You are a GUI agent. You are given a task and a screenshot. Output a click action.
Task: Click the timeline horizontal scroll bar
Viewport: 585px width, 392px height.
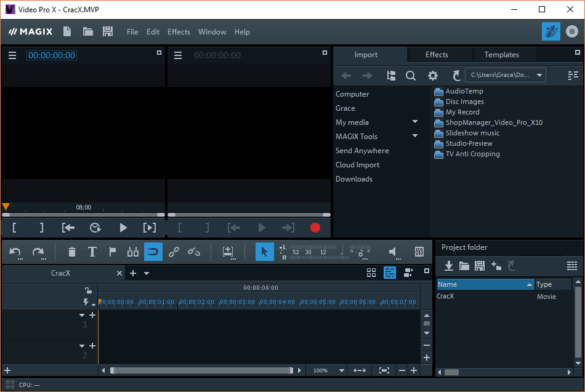tap(201, 370)
